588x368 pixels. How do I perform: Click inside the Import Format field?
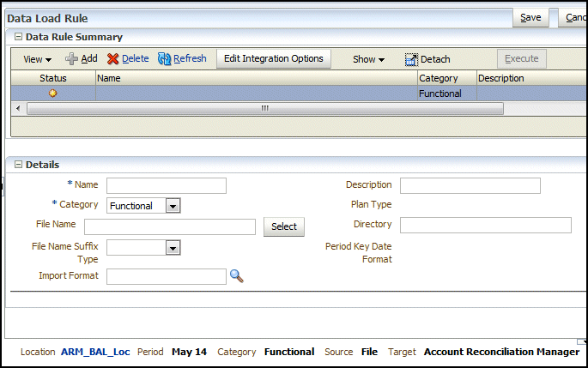tap(167, 276)
